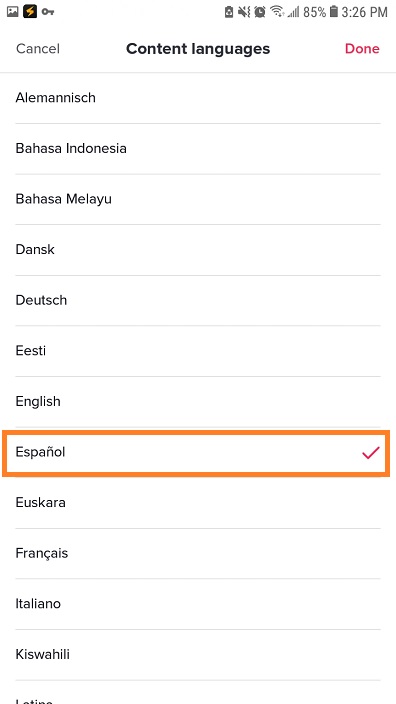396x704 pixels.
Task: Tap the picture icon in status bar
Action: (12, 12)
